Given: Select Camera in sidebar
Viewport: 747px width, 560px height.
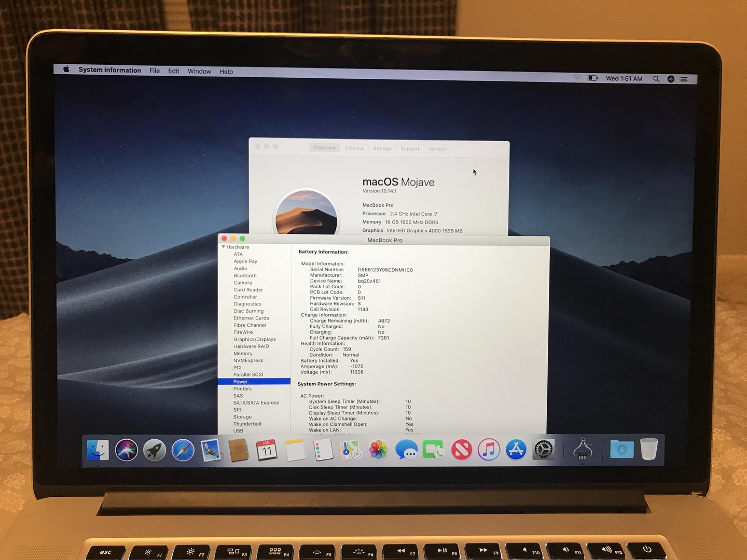Looking at the screenshot, I should 243,283.
